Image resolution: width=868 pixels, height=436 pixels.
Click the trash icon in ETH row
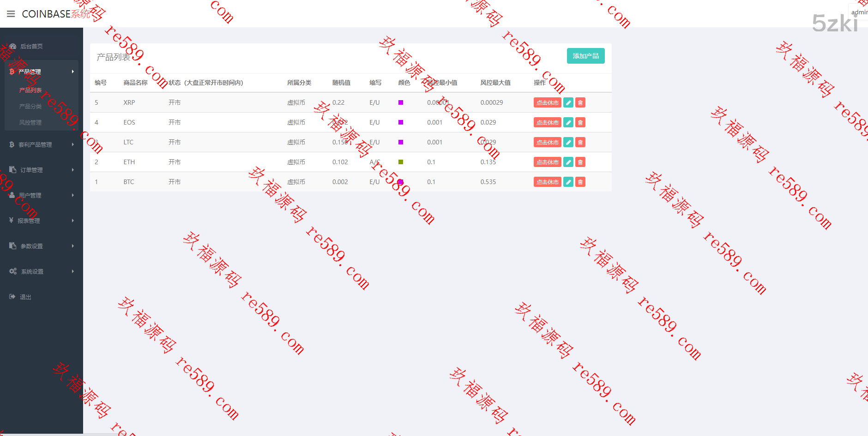pos(580,162)
